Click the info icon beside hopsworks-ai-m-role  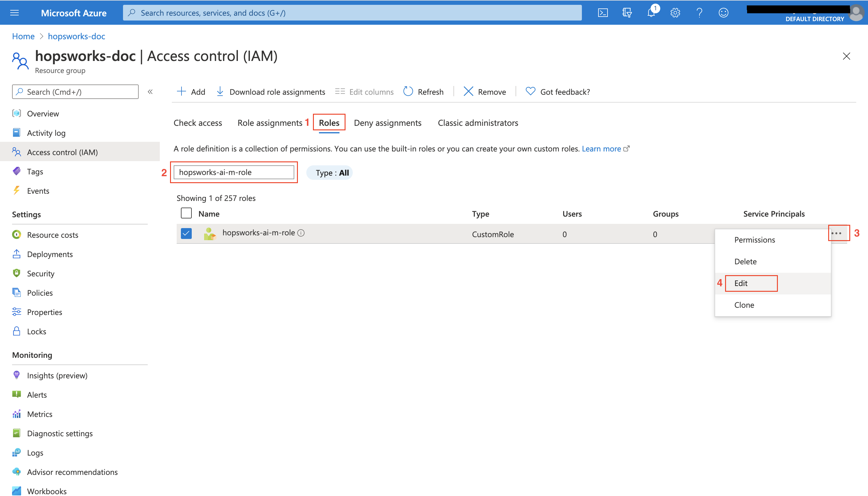pos(301,233)
